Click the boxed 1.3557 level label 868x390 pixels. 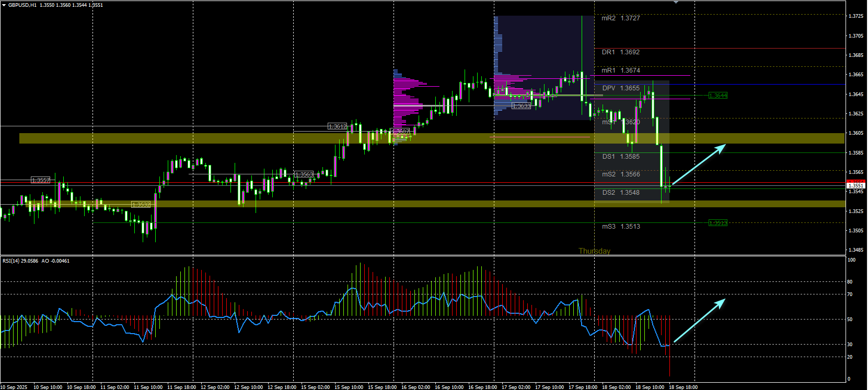coord(40,180)
